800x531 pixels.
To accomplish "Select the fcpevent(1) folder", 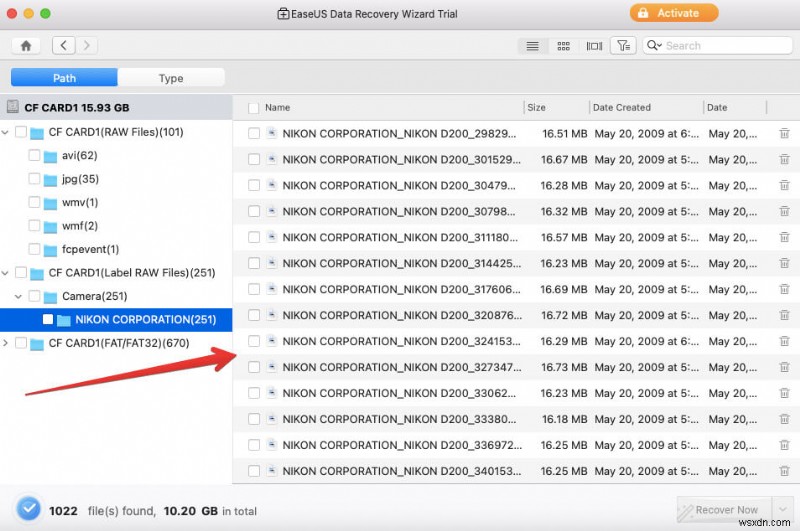I will 90,249.
